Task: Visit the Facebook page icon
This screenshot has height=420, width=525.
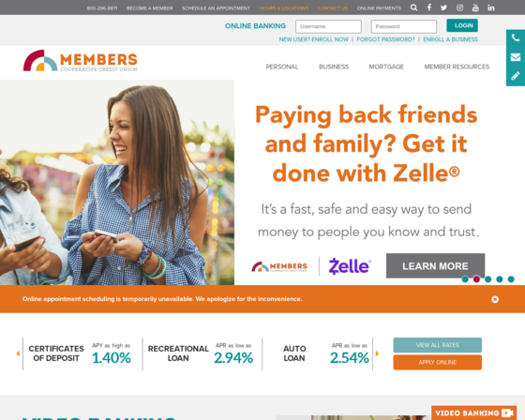Action: pos(429,7)
